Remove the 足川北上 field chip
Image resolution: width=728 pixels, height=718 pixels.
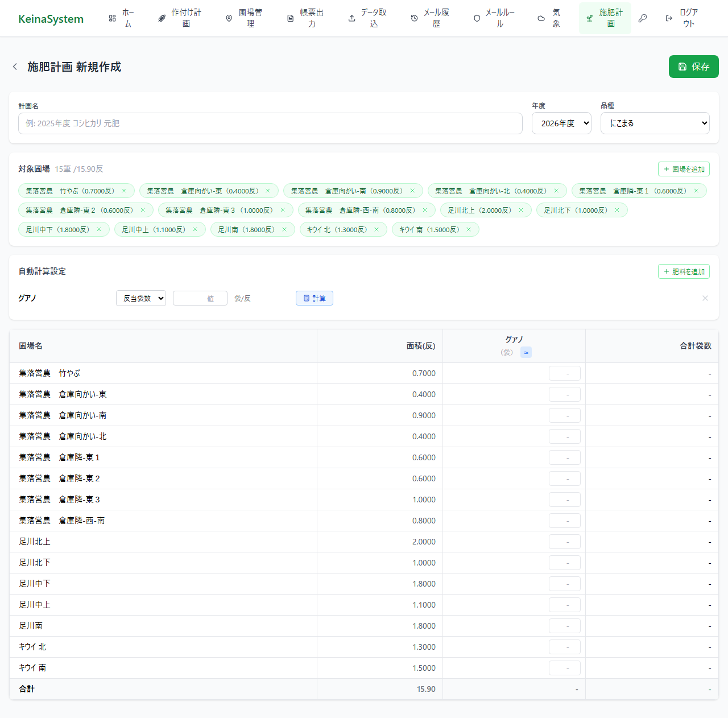521,211
